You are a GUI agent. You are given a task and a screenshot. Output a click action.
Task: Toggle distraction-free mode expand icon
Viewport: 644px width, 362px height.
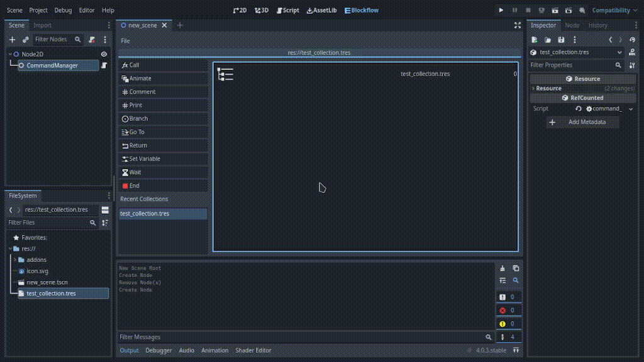[517, 25]
